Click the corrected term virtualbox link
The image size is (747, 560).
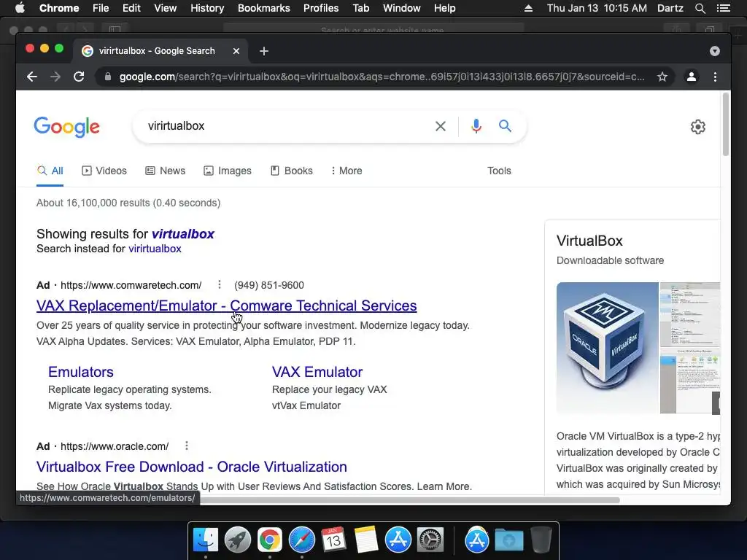pyautogui.click(x=183, y=234)
